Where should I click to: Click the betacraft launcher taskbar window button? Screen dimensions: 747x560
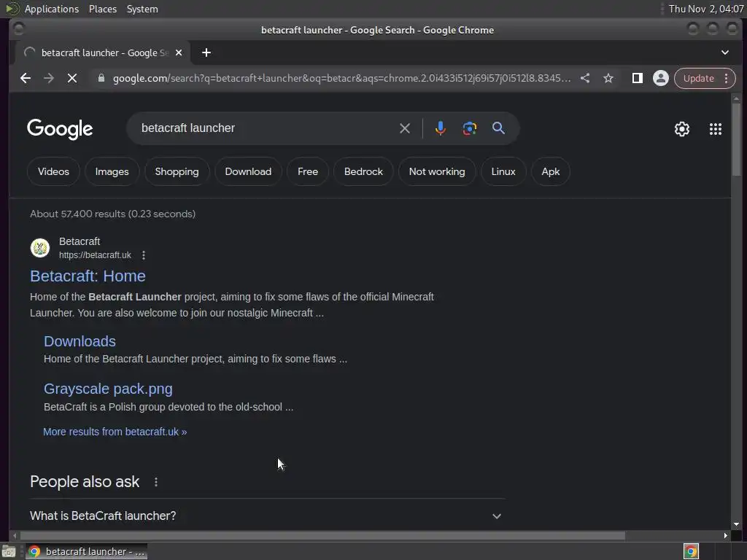coord(86,551)
